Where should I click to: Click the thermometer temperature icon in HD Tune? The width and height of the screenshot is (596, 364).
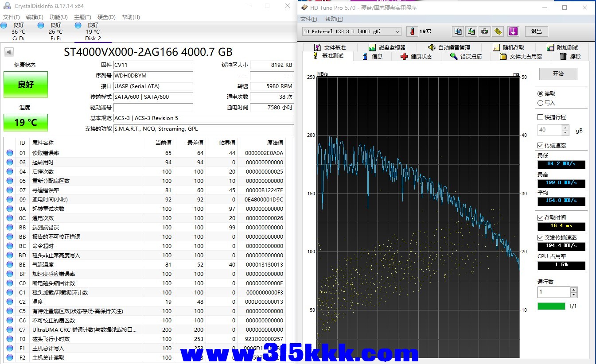click(x=412, y=31)
